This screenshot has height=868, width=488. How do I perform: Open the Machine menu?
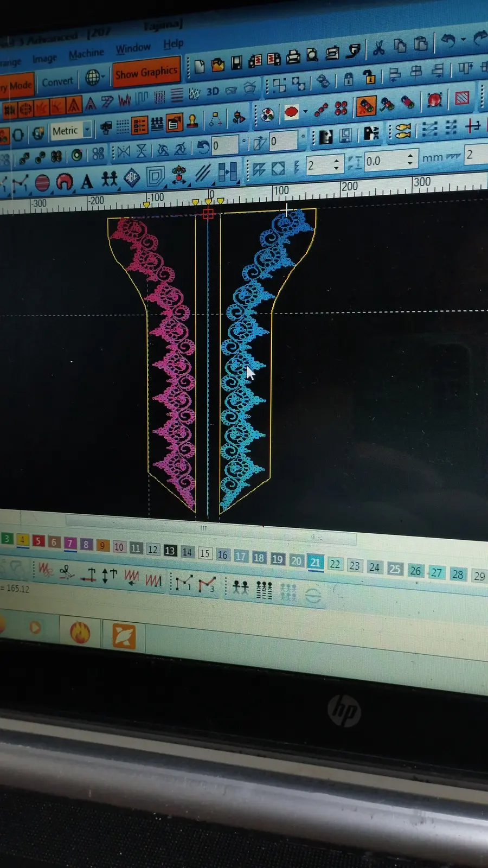click(x=86, y=54)
